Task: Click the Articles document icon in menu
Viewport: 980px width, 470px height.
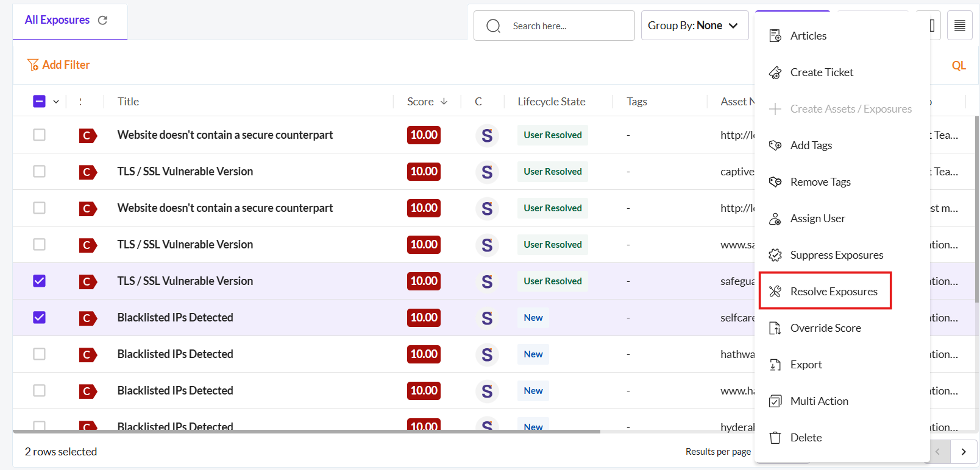Action: tap(775, 36)
